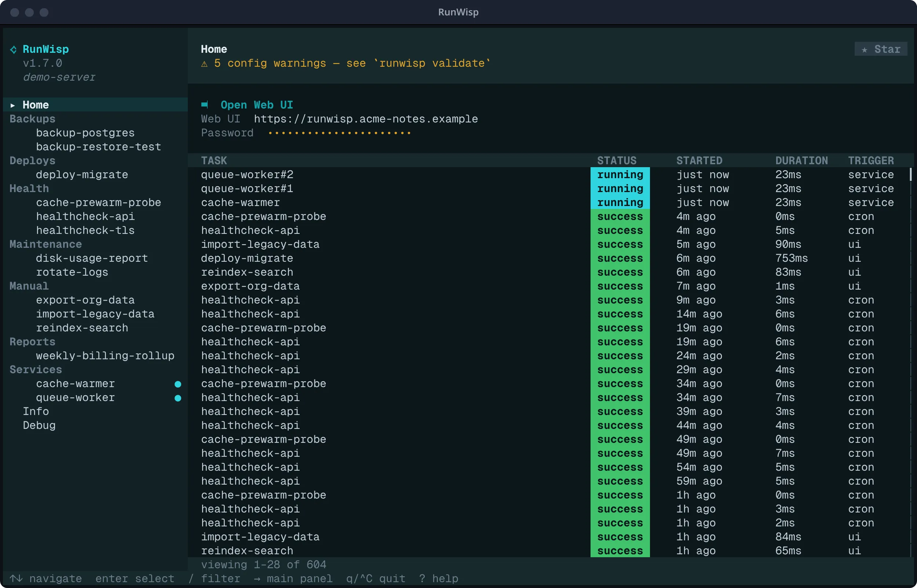
Task: Open the runwisp.acme-notes.example URL
Action: coord(366,119)
